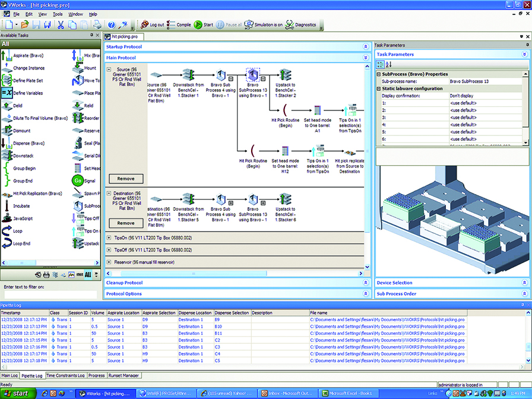Expand the Sub Process Order panel
Viewport: 532px width, 399px height.
[524, 294]
